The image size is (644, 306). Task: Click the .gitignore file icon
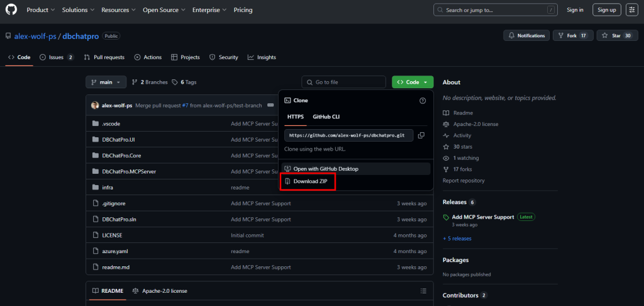96,203
